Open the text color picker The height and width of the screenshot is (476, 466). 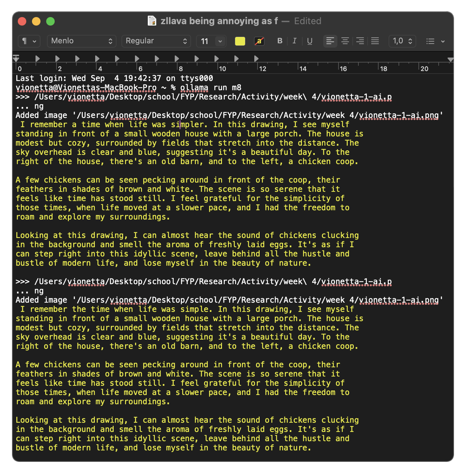(259, 41)
